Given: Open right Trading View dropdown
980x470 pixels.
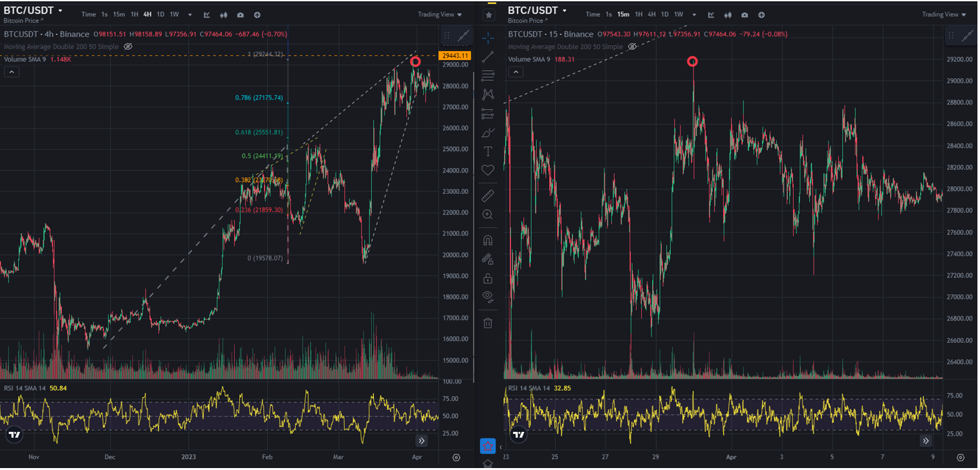Looking at the screenshot, I should [x=944, y=14].
